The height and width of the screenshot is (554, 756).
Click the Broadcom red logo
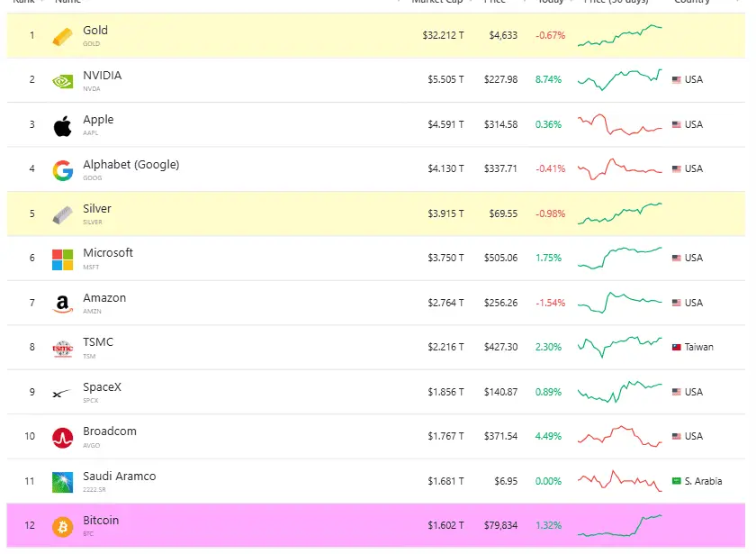pos(63,438)
